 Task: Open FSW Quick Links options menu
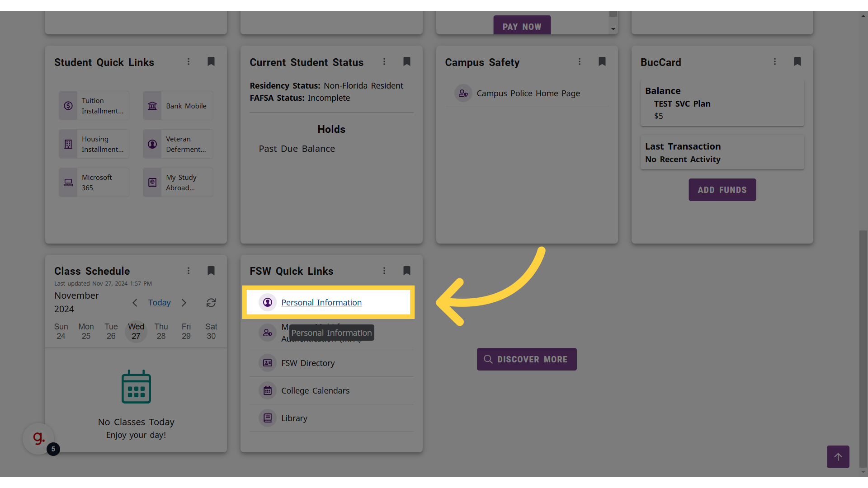click(x=384, y=271)
